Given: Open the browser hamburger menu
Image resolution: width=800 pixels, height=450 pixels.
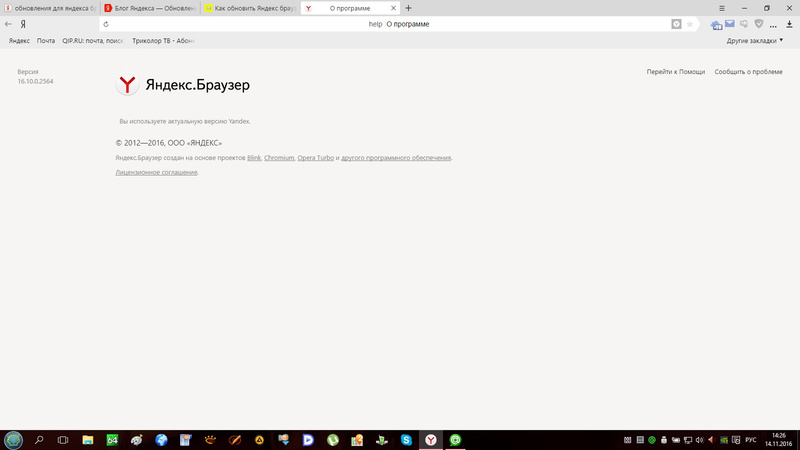Looking at the screenshot, I should 721,8.
